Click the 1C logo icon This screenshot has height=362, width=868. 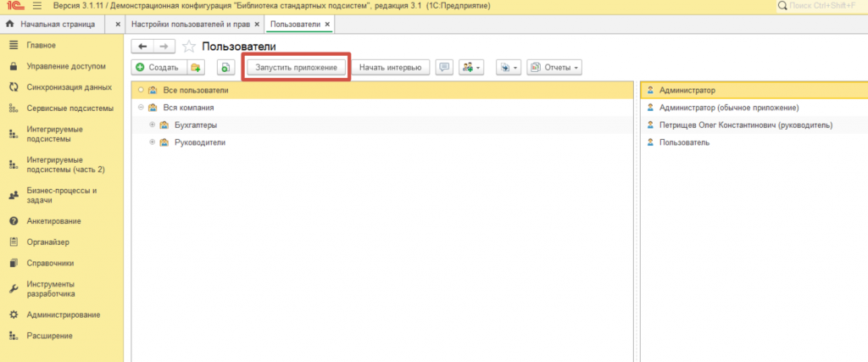[x=14, y=6]
